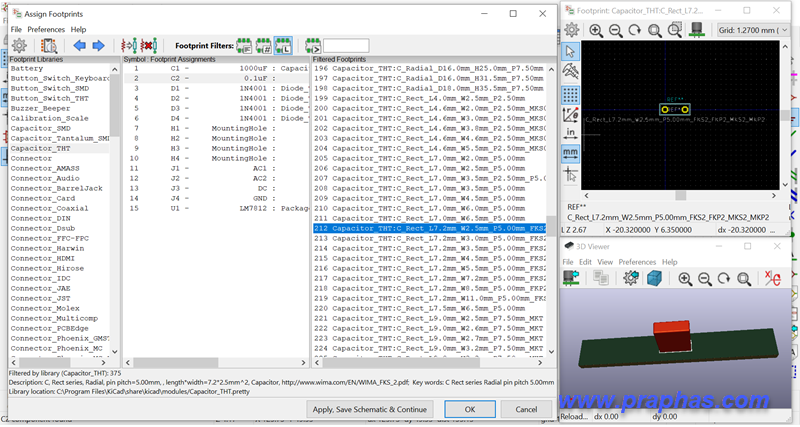Open View menu in 3D Viewer
The width and height of the screenshot is (800, 427).
pyautogui.click(x=607, y=262)
